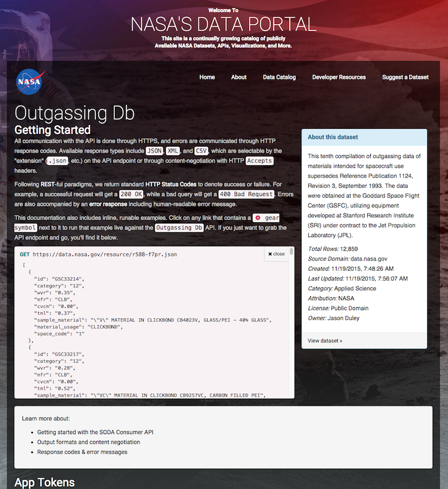Viewport: 448px width, 489px height.
Task: Click Total Rows: 12,859
Action: click(x=333, y=249)
